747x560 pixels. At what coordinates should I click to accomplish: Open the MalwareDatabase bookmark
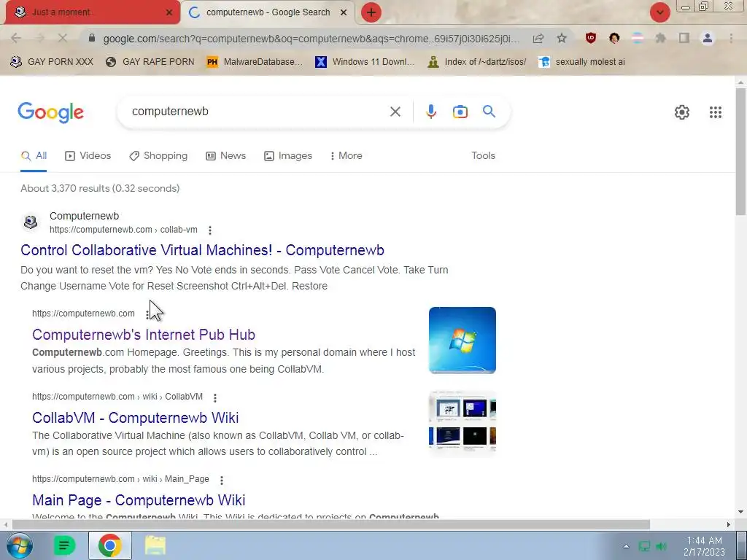[255, 62]
